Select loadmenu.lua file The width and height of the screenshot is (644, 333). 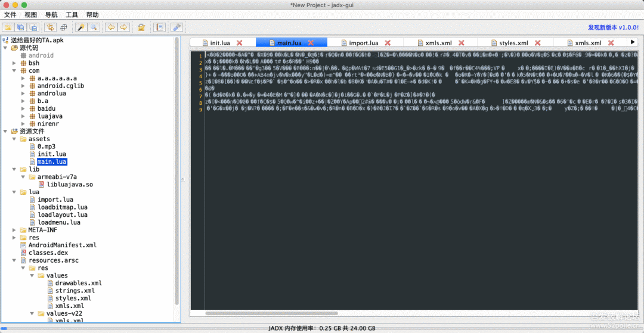[59, 222]
